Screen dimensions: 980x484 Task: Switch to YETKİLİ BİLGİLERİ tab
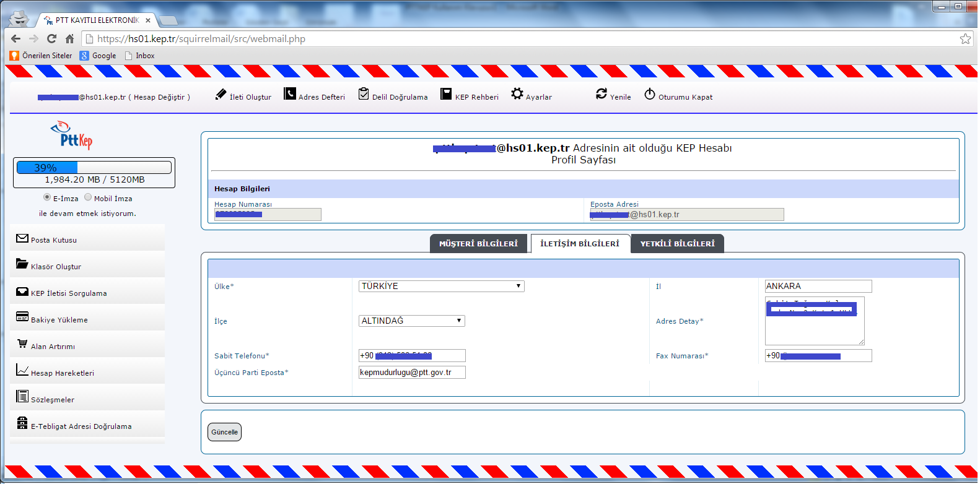pos(677,244)
